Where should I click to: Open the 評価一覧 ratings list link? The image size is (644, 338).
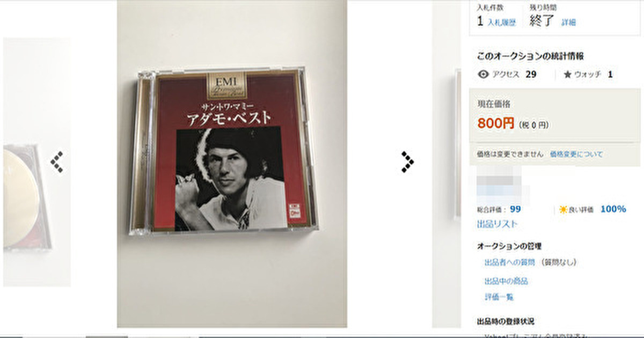499,297
